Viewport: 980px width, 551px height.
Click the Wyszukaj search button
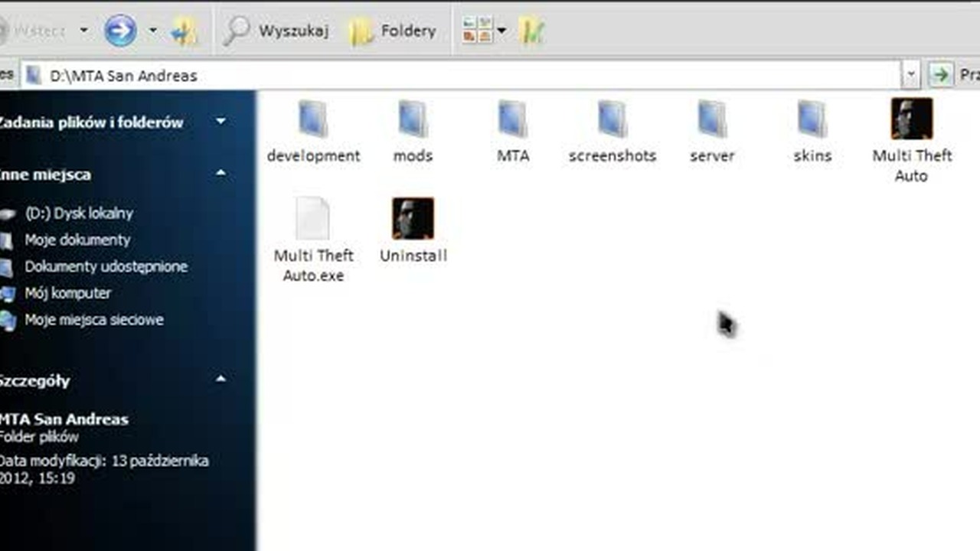pyautogui.click(x=276, y=31)
